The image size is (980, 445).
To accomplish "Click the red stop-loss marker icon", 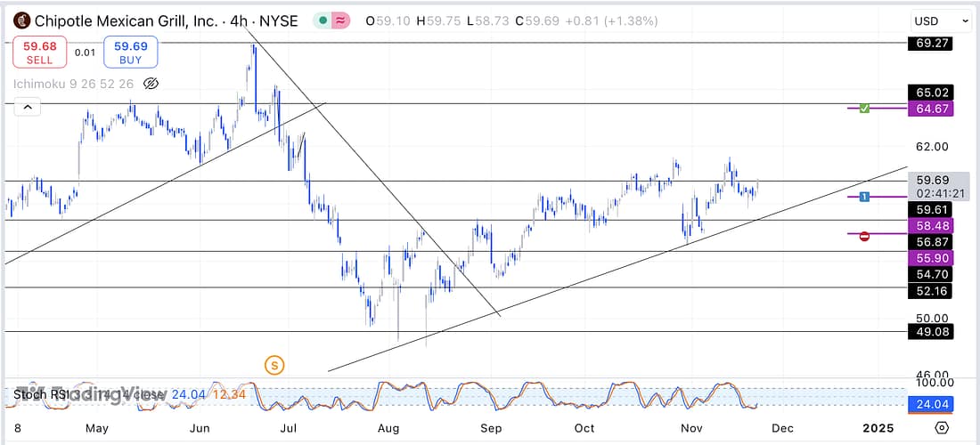I will 864,236.
